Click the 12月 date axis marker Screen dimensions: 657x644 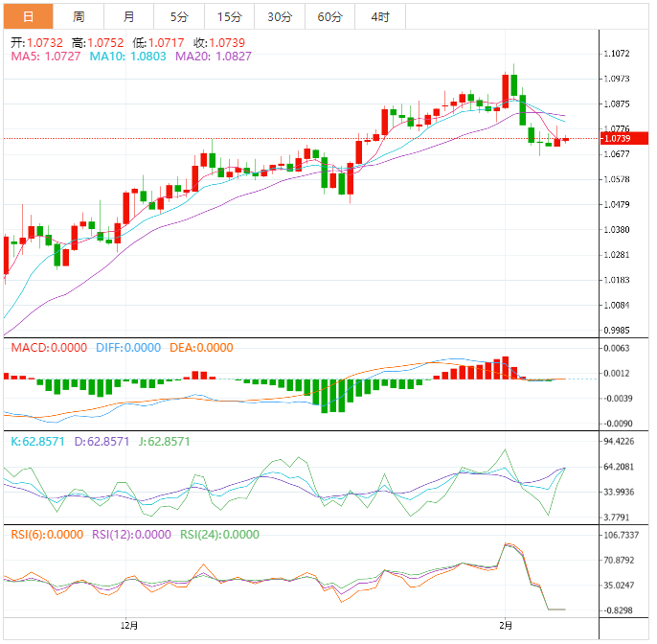tap(129, 626)
